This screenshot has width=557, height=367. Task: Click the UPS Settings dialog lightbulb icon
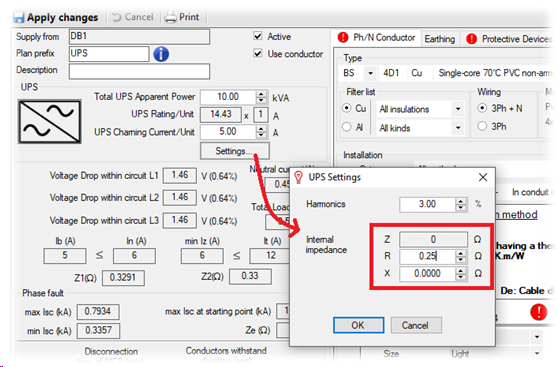tap(298, 177)
